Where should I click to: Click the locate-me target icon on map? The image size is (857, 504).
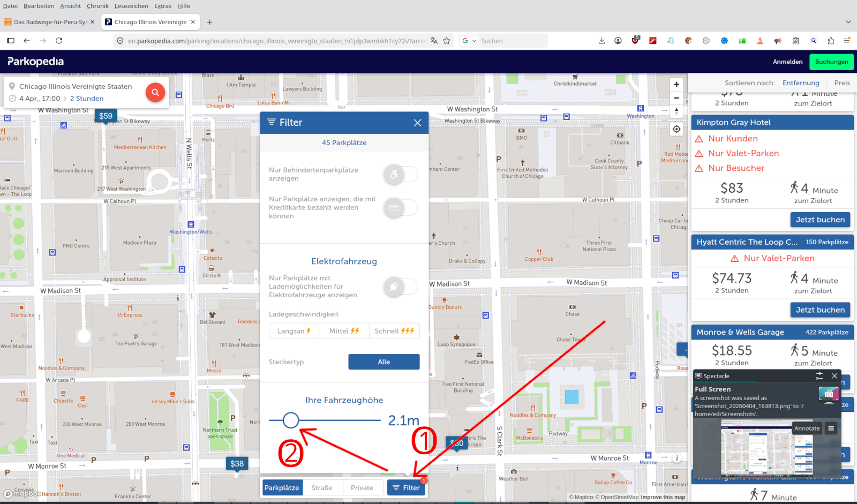676,129
